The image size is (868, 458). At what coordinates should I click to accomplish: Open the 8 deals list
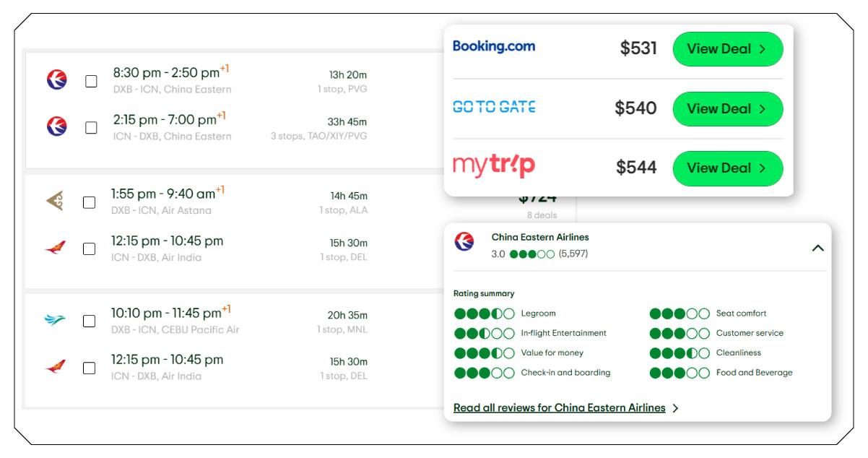543,215
